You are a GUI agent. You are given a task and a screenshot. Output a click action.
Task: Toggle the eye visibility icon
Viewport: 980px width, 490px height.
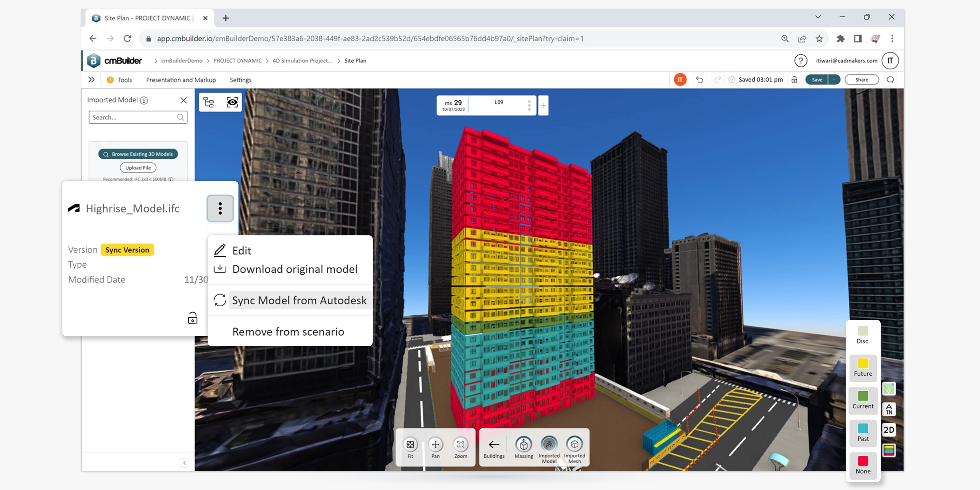[232, 102]
